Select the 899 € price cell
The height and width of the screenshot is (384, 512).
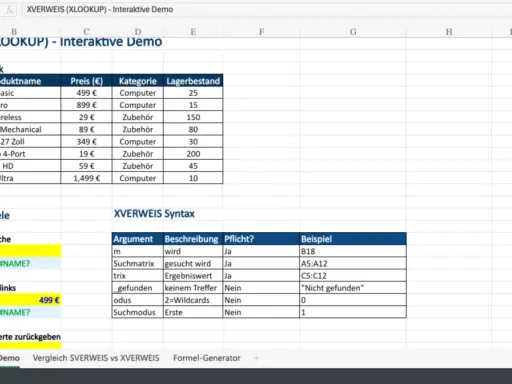pyautogui.click(x=86, y=105)
